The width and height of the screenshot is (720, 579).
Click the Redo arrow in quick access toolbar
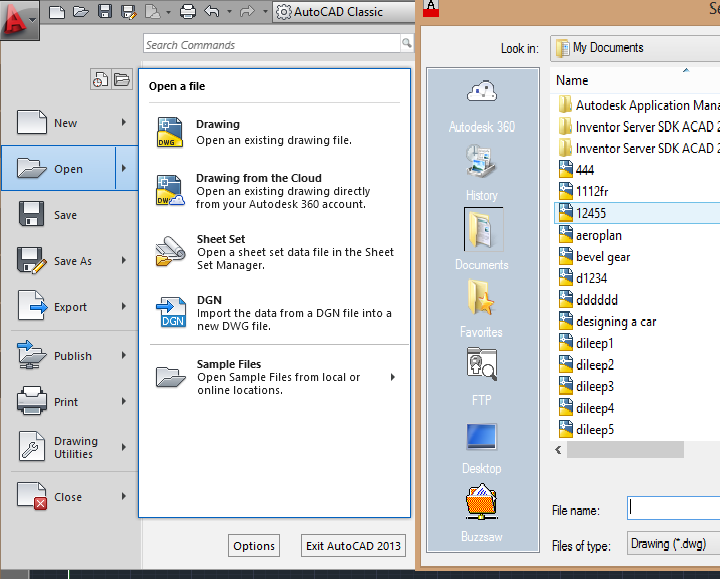(247, 11)
